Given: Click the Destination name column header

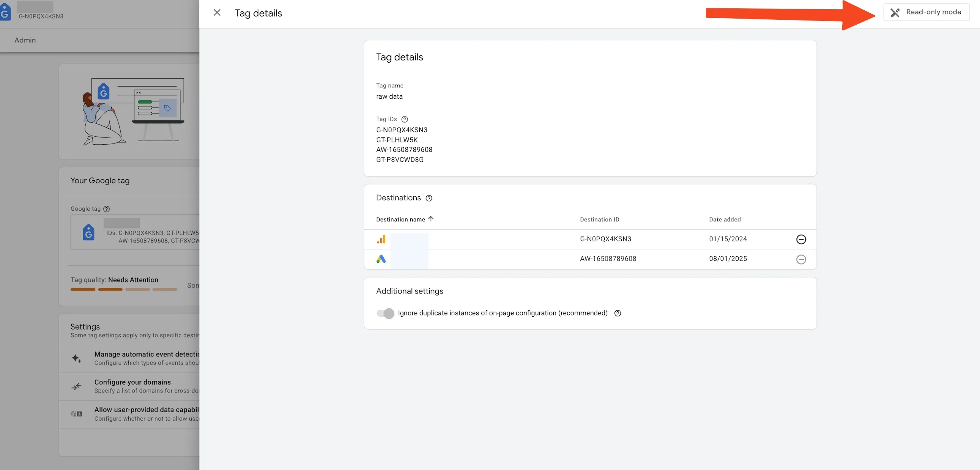Looking at the screenshot, I should [x=400, y=219].
